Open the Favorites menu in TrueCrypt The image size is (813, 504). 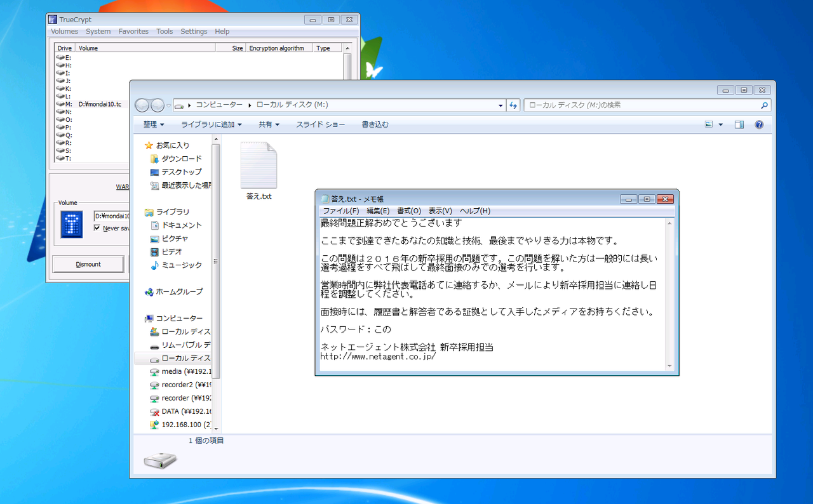(133, 31)
